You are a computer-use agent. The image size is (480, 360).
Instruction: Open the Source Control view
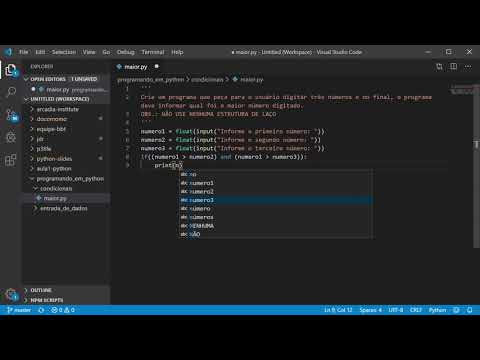[x=12, y=115]
